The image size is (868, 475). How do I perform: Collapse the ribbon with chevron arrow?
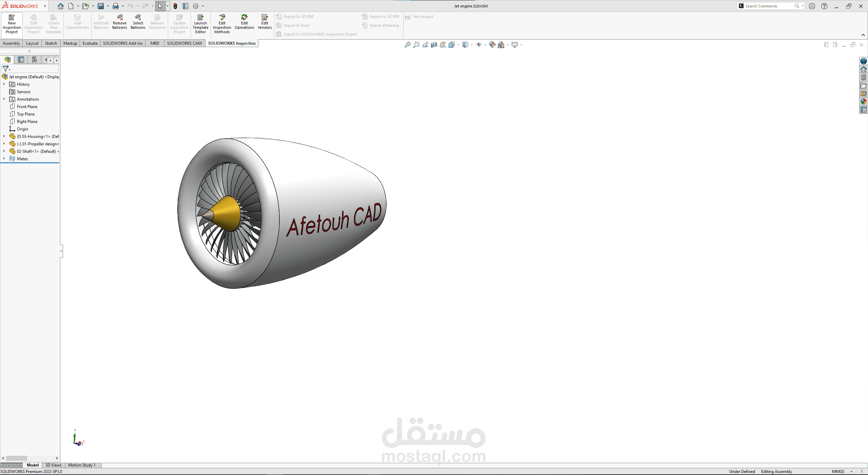863,35
